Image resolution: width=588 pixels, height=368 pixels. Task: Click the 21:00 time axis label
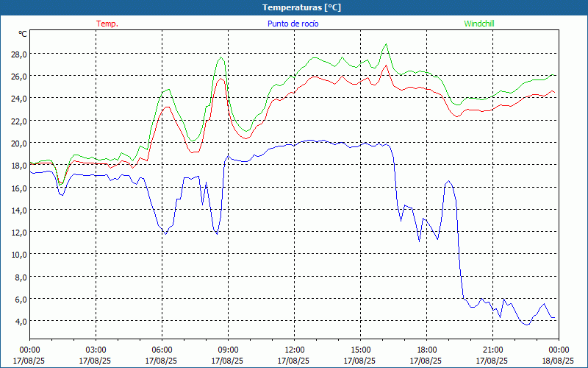[x=492, y=350]
